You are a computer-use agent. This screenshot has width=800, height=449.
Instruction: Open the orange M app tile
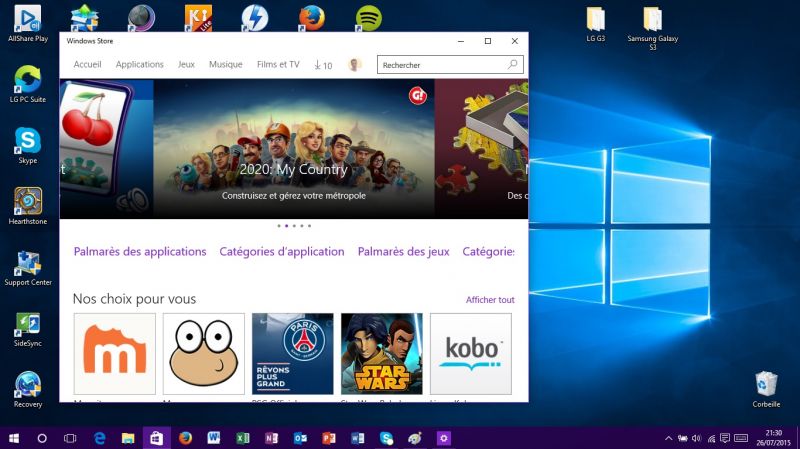pyautogui.click(x=115, y=354)
